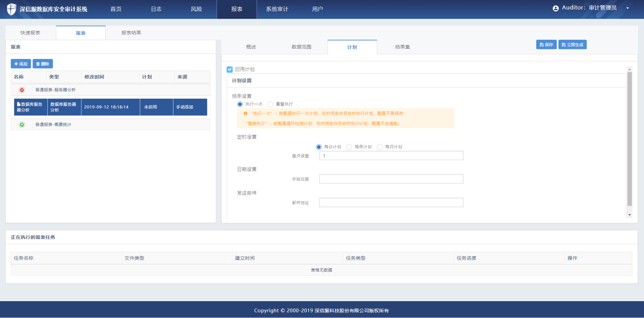The image size is (644, 318).
Task: Switch to the 报表结果 tab
Action: coord(131,33)
